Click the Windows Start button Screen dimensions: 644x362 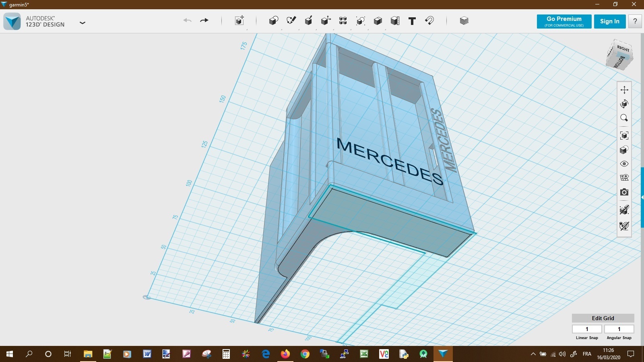click(10, 354)
